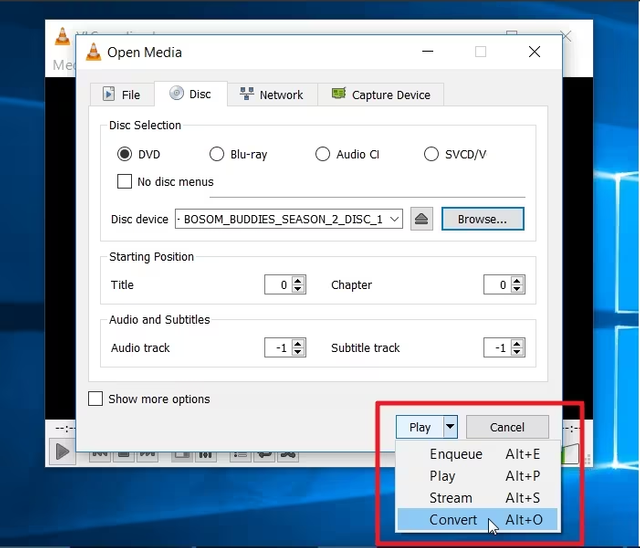Minimize the Open Media dialog
The height and width of the screenshot is (548, 640).
[x=427, y=52]
